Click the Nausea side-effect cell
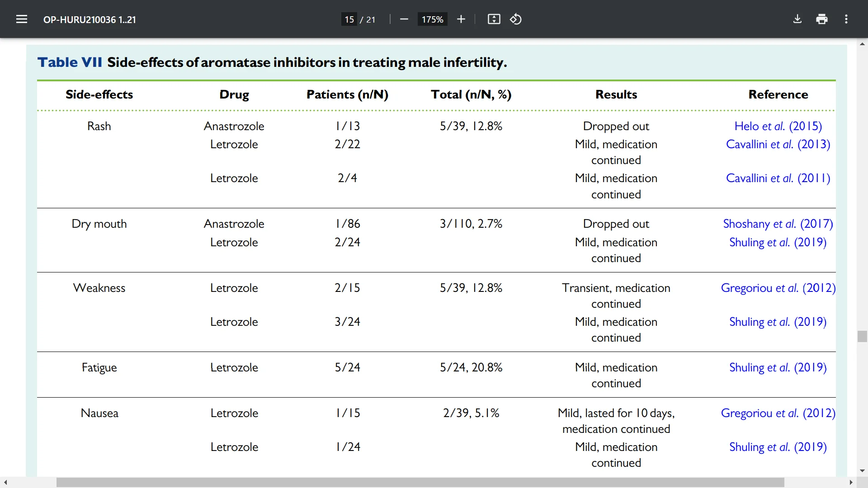Image resolution: width=868 pixels, height=488 pixels. click(99, 413)
